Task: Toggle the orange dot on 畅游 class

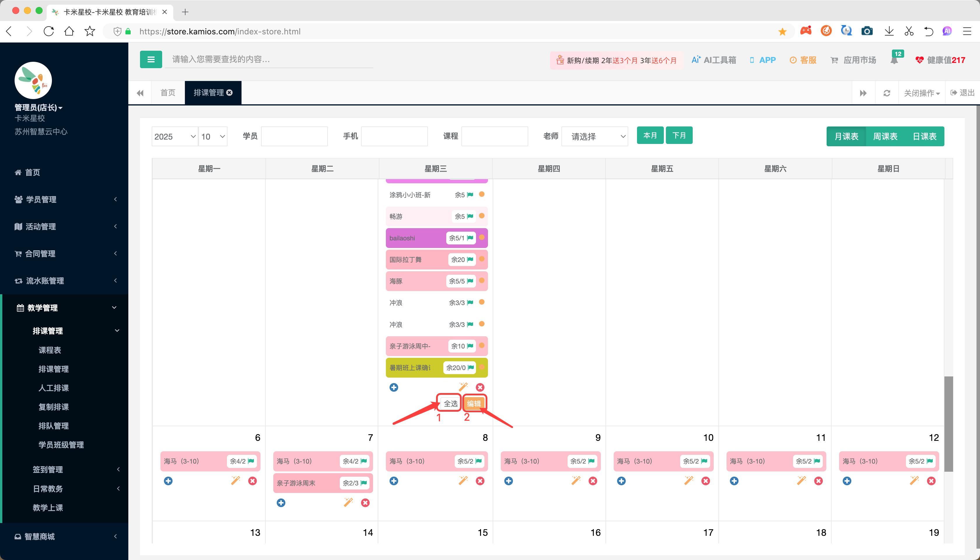Action: [x=482, y=216]
